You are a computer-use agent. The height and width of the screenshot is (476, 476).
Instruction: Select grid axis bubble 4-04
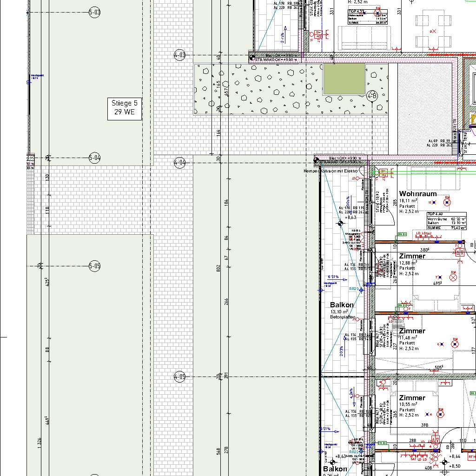tap(179, 162)
